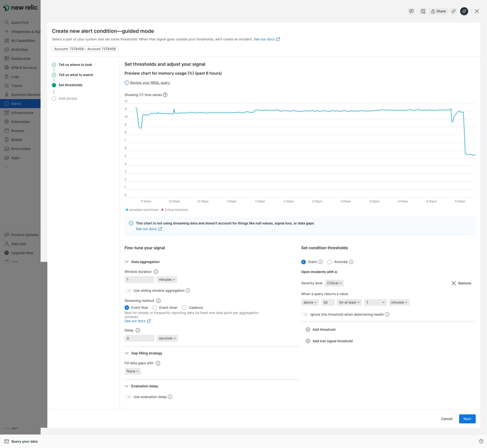Click the Dashboards icon in sidebar
This screenshot has width=487, height=448.
(x=7, y=58)
